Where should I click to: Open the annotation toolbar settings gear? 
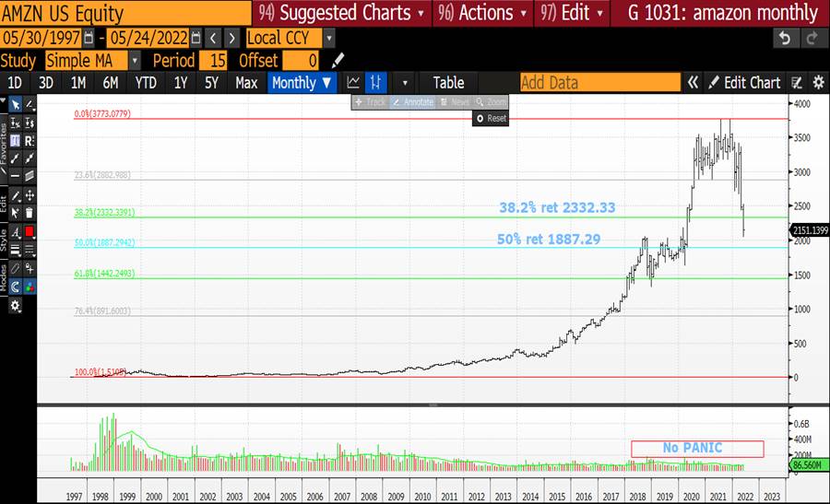(x=16, y=306)
